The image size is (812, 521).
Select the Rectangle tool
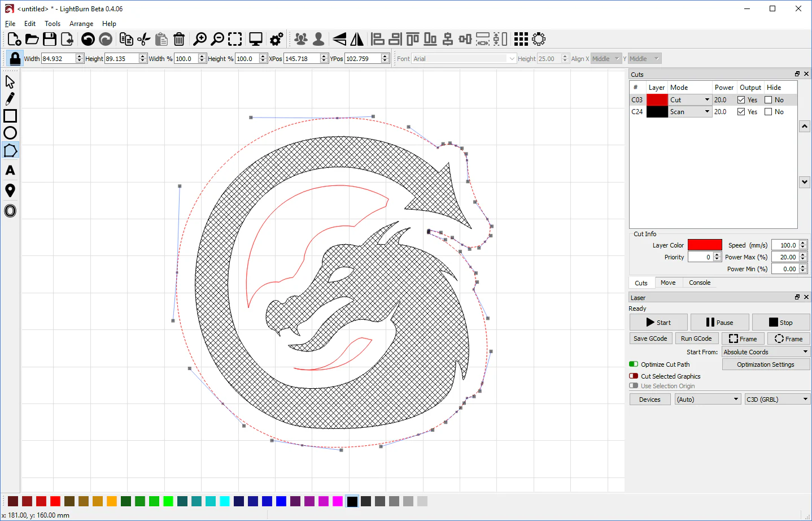tap(10, 116)
